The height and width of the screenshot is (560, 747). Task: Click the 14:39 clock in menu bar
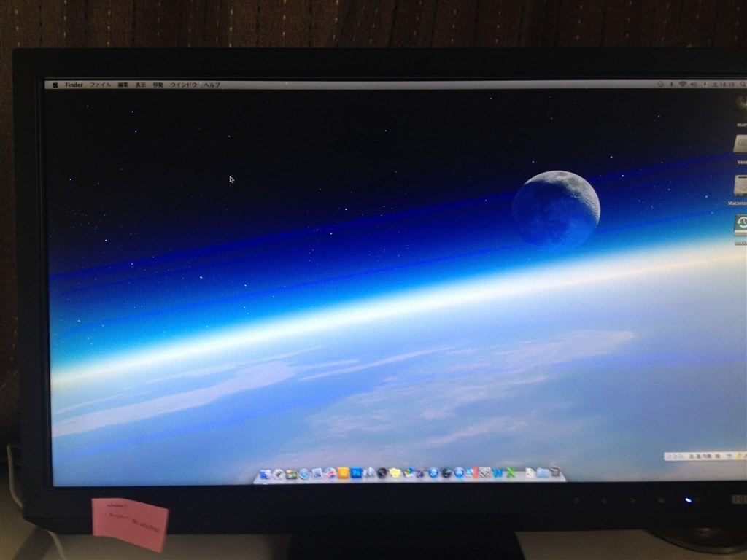(x=723, y=85)
